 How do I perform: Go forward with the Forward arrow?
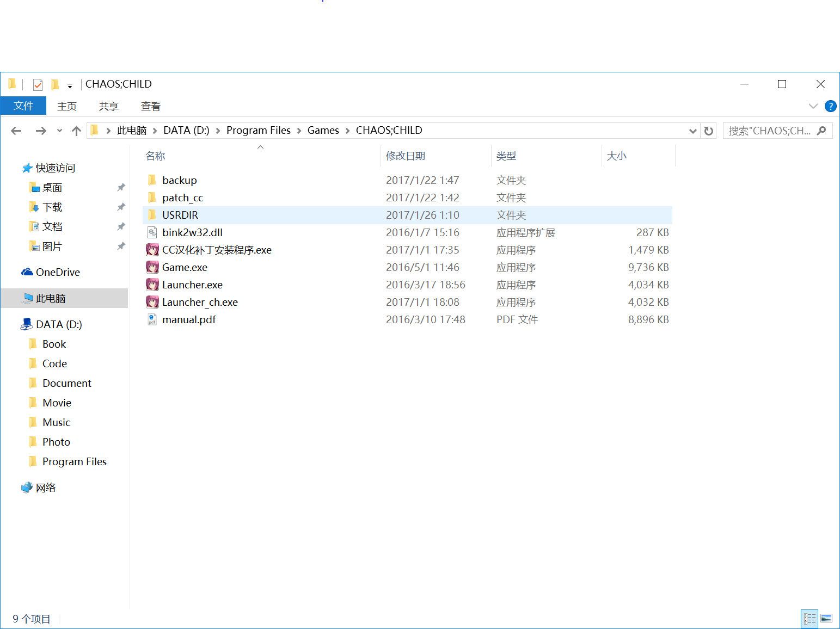(41, 131)
